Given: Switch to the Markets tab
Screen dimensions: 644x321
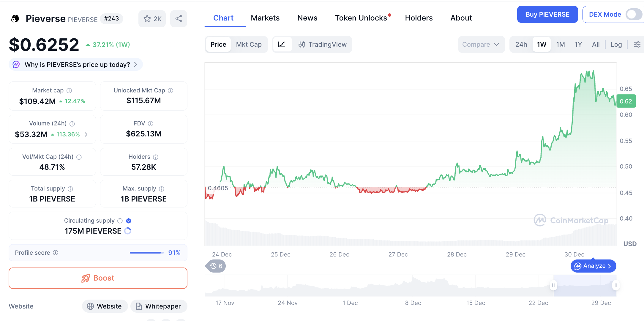Looking at the screenshot, I should click(265, 18).
